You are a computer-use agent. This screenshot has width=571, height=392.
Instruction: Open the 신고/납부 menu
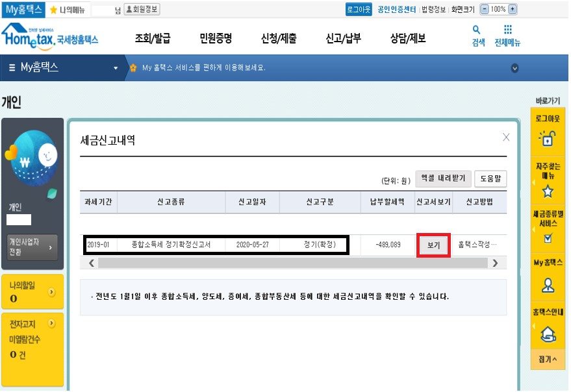click(343, 38)
